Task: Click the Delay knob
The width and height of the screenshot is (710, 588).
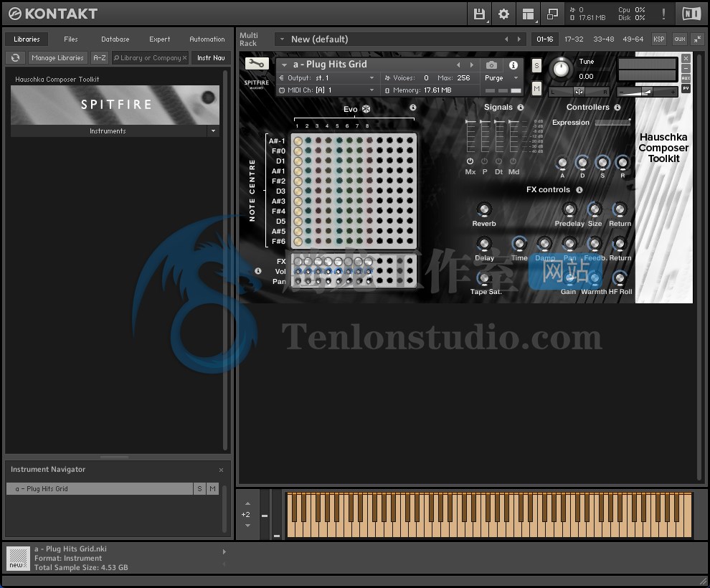Action: click(484, 244)
